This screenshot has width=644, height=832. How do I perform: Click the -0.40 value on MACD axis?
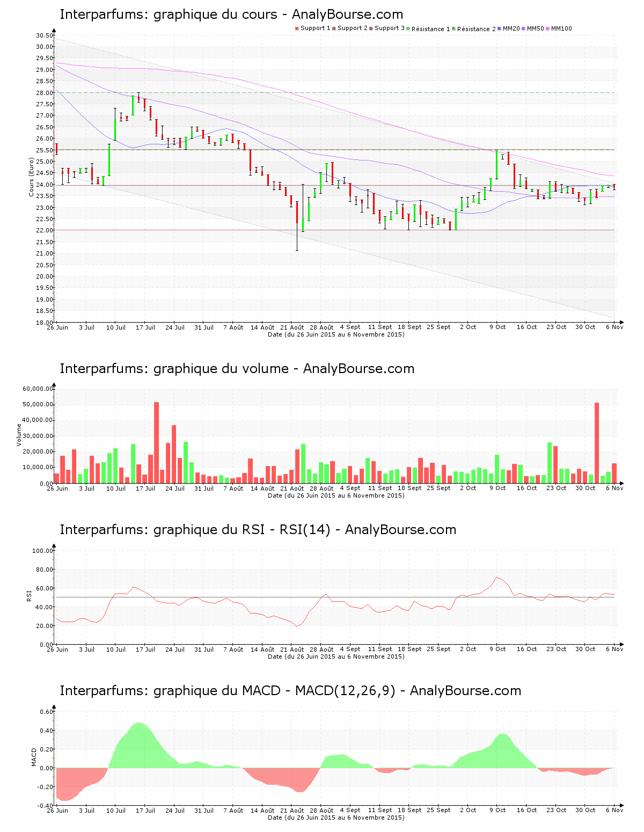point(46,806)
